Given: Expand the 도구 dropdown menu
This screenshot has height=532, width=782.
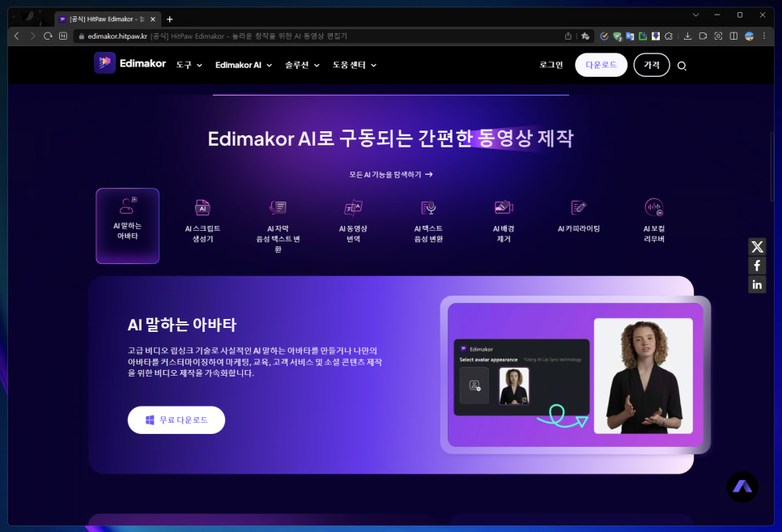Looking at the screenshot, I should [x=189, y=65].
